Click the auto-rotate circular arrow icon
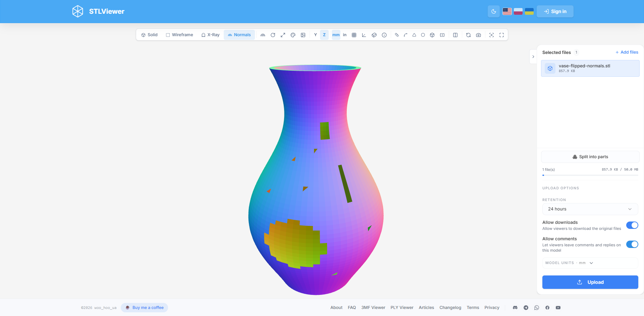Image resolution: width=644 pixels, height=316 pixels. [273, 35]
